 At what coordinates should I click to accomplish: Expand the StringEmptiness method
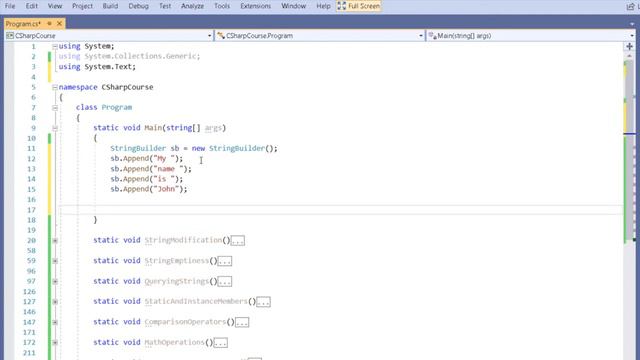(x=55, y=261)
